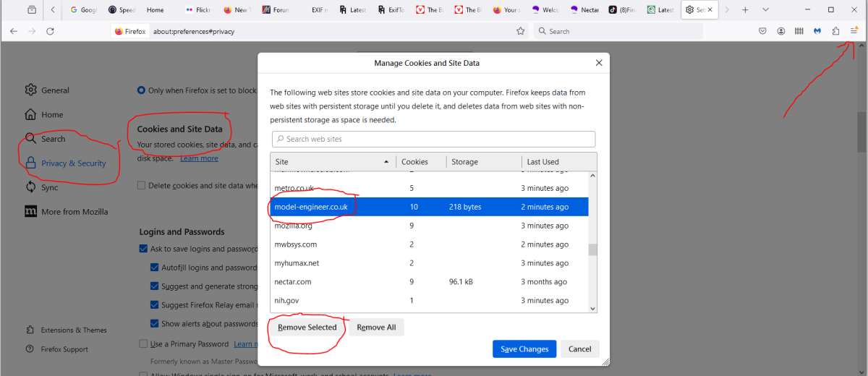The image size is (868, 376).
Task: Switch to the TikTok (8)Fin tab
Action: click(623, 10)
